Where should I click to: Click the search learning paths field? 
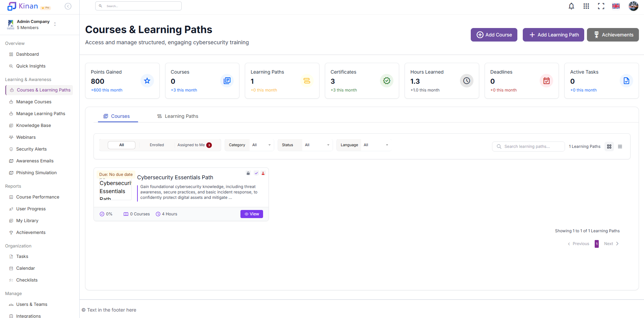point(528,146)
